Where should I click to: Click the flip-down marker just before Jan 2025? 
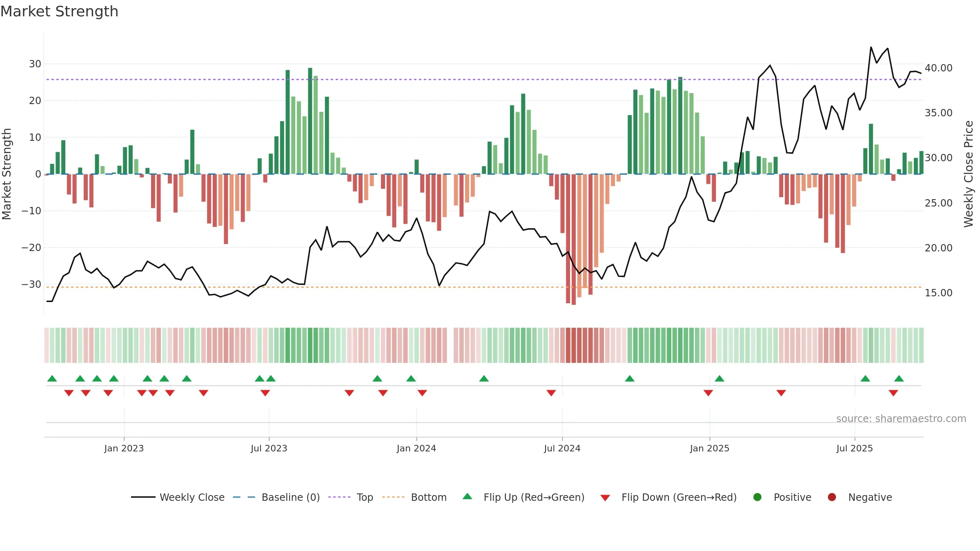tap(708, 393)
